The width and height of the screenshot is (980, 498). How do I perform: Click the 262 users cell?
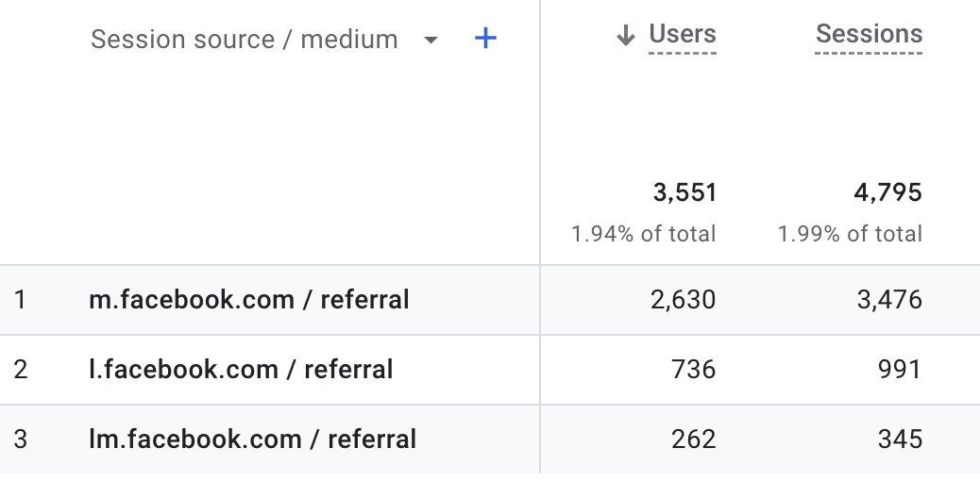pos(694,440)
